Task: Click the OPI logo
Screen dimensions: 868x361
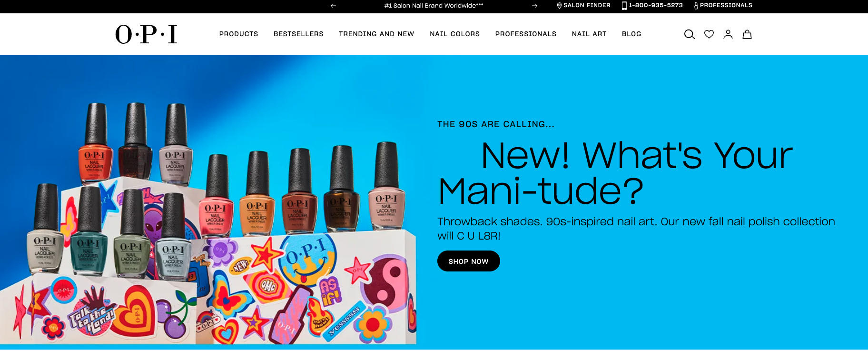Action: coord(146,34)
